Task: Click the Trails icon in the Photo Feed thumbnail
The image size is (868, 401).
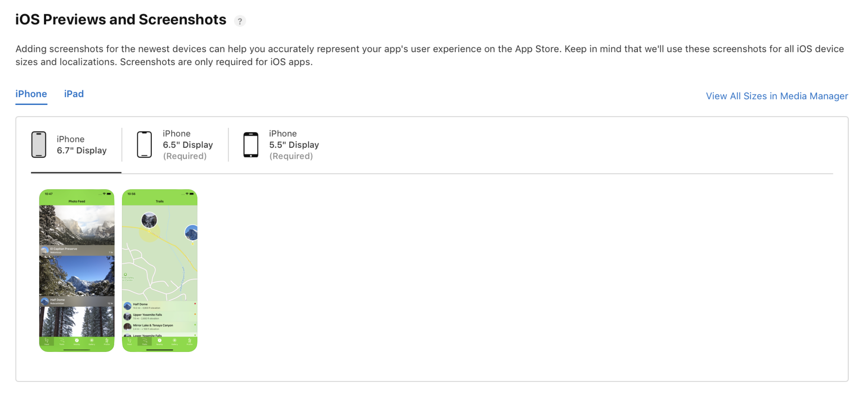Action: (x=62, y=341)
